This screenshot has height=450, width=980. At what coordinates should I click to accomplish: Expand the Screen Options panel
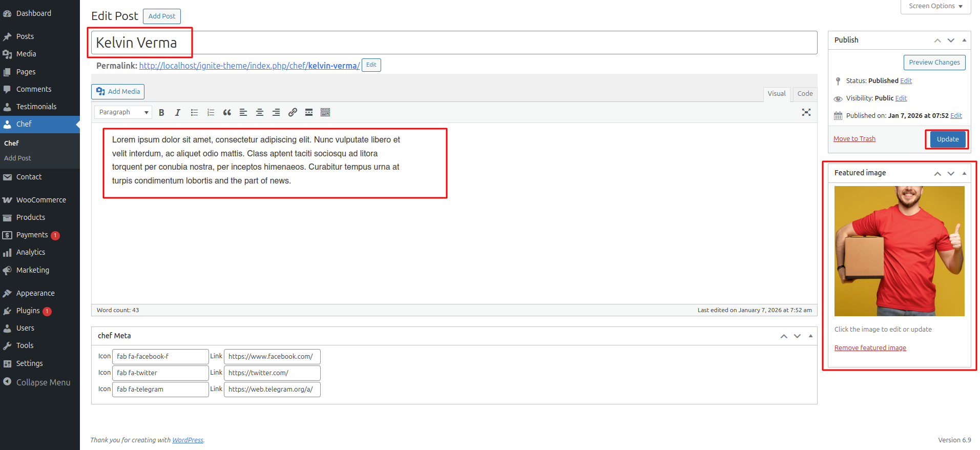935,6
